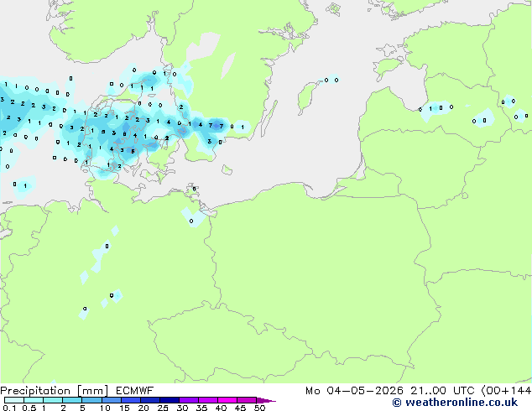The height and width of the screenshot is (411, 532).
Task: Click the '30' legend scale label
Action: (x=182, y=408)
